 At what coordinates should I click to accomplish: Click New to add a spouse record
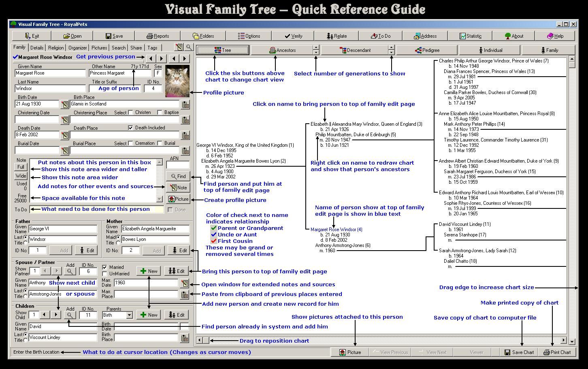click(148, 271)
